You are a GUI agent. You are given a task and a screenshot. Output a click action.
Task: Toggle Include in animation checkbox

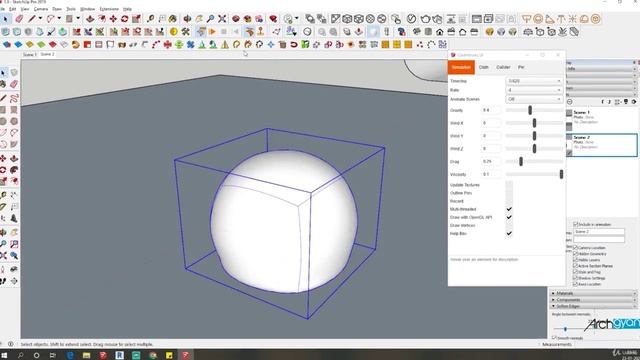576,224
